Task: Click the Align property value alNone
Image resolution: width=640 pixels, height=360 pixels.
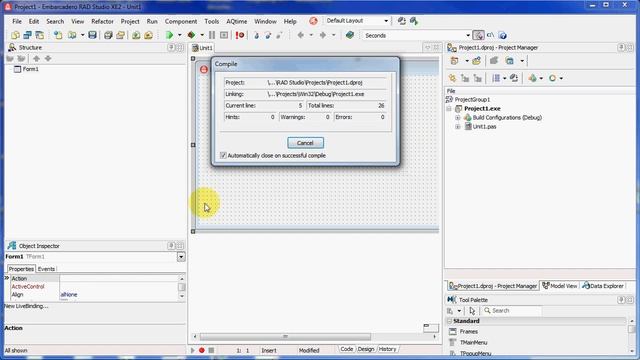Action: 69,295
